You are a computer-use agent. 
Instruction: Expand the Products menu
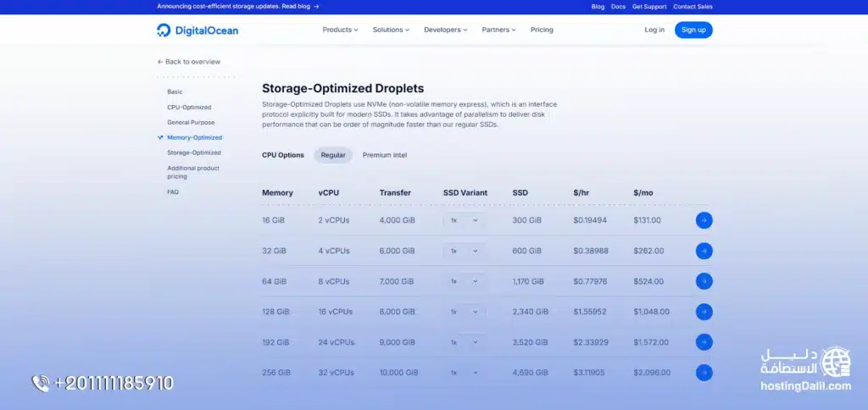click(340, 30)
